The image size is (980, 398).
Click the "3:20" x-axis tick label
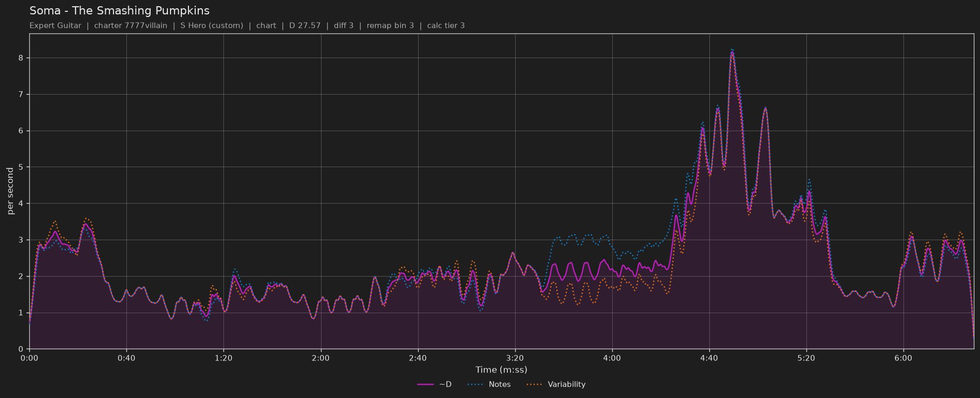515,358
